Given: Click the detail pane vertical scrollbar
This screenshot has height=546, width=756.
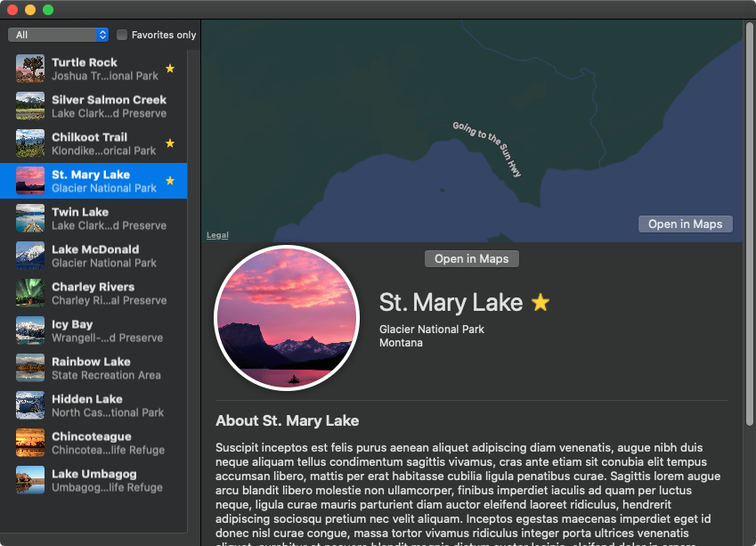Looking at the screenshot, I should (749, 224).
